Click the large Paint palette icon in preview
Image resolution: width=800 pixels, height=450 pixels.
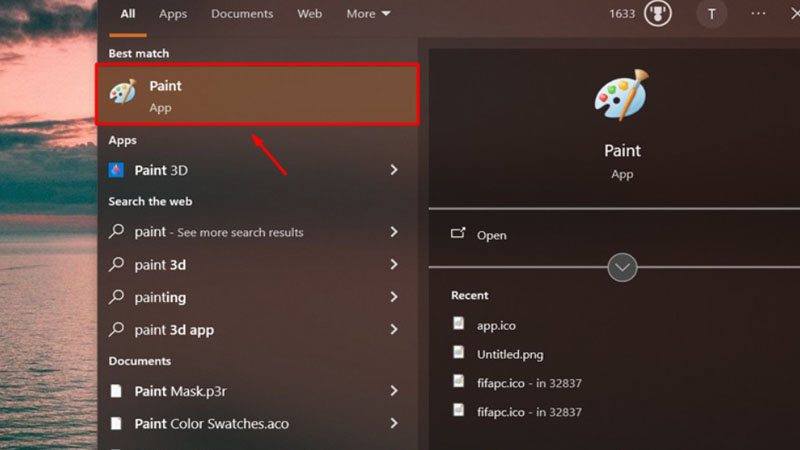click(x=622, y=97)
